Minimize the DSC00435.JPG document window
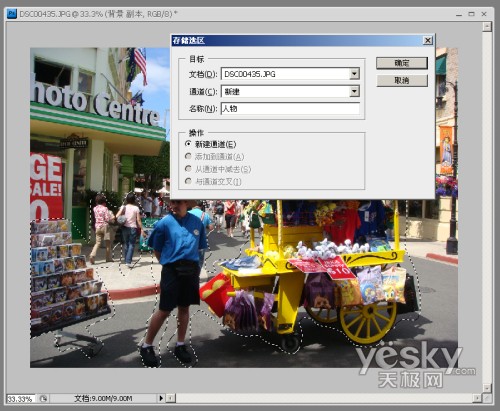500x411 pixels. click(459, 14)
